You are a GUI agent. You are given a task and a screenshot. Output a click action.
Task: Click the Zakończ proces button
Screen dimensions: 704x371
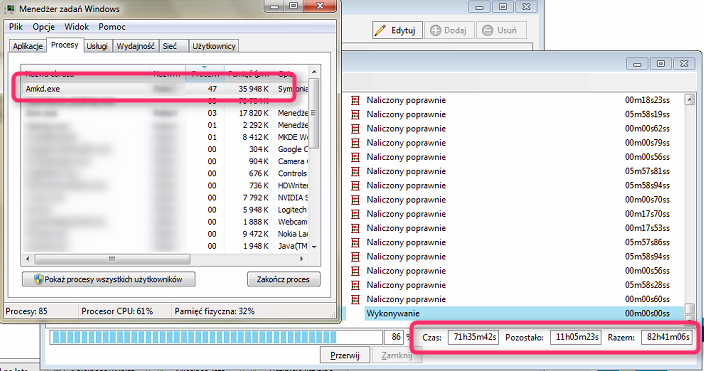point(283,279)
